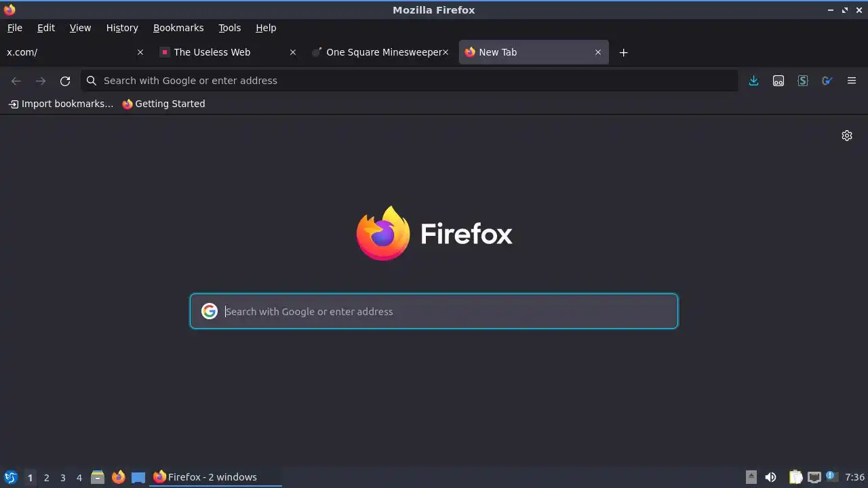Click the robot-face extension icon in toolbar
This screenshot has height=488, width=868.
coord(778,81)
